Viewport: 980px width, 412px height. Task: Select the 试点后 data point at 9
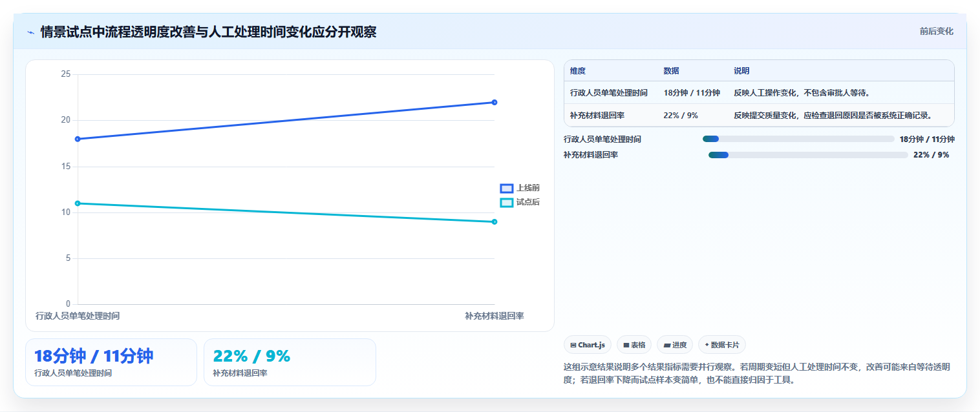point(495,221)
